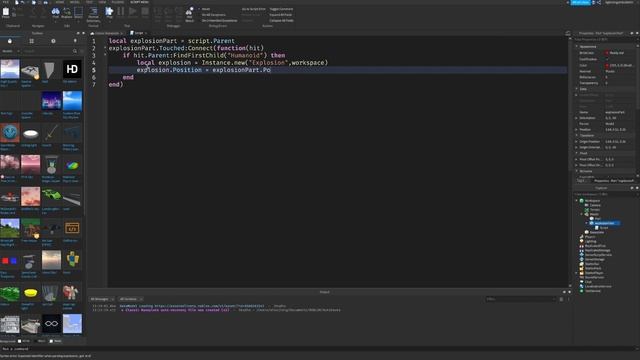Collapse the Workspace node in Explorer
This screenshot has height=360, width=640.
pyautogui.click(x=577, y=201)
